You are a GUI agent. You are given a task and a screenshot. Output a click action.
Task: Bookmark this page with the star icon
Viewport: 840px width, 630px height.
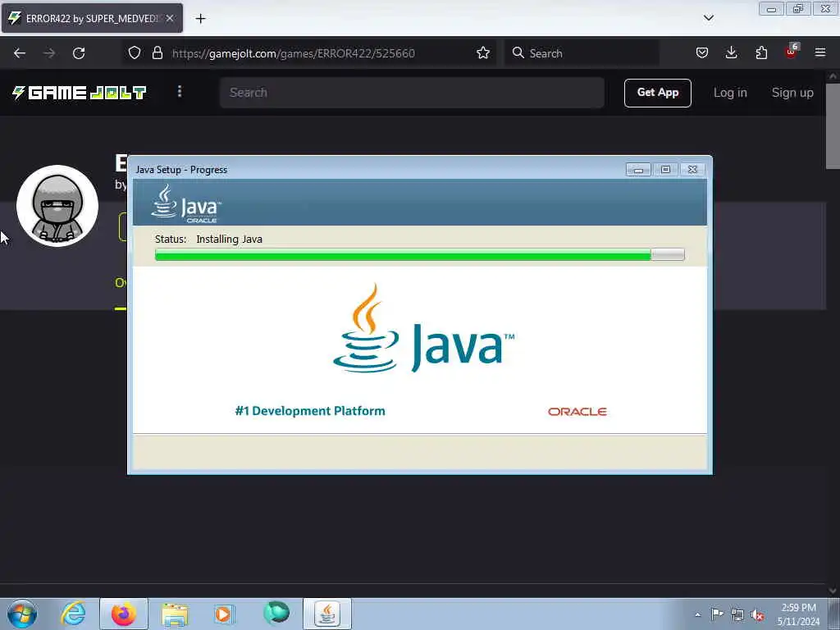coord(482,52)
